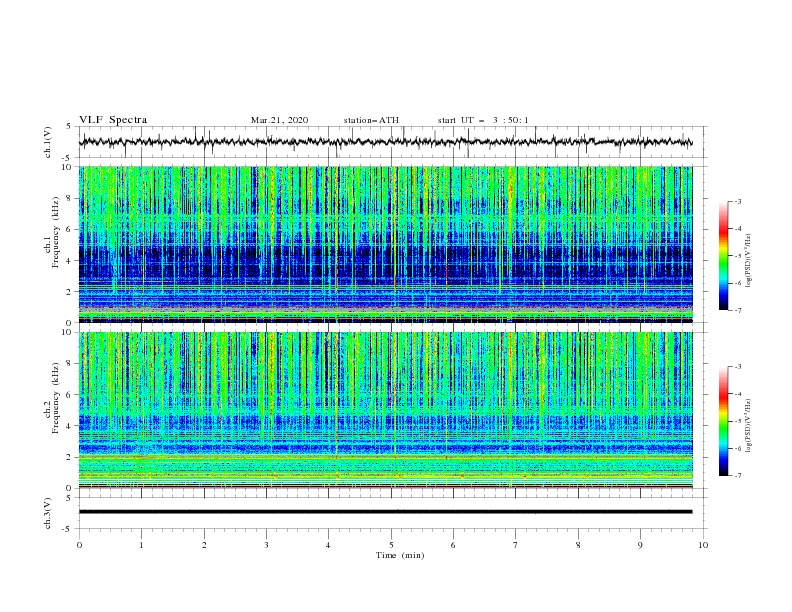
Task: Click the "Time (min)" axis label
Action: [x=400, y=555]
